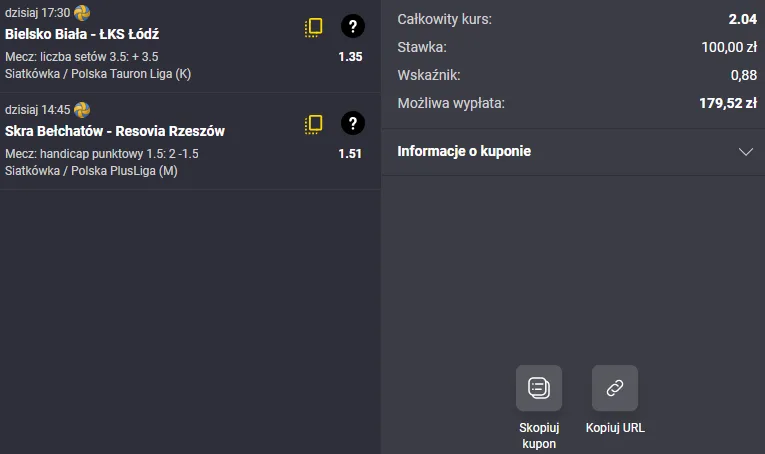Select the Siatkówka / Polska PlusLiga (M) text

click(92, 171)
